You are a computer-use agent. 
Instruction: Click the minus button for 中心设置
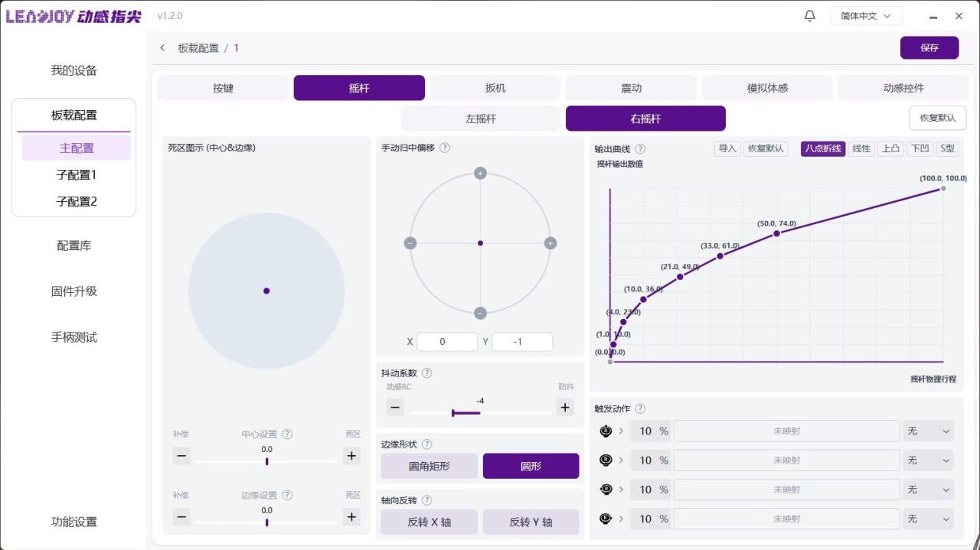coord(181,457)
